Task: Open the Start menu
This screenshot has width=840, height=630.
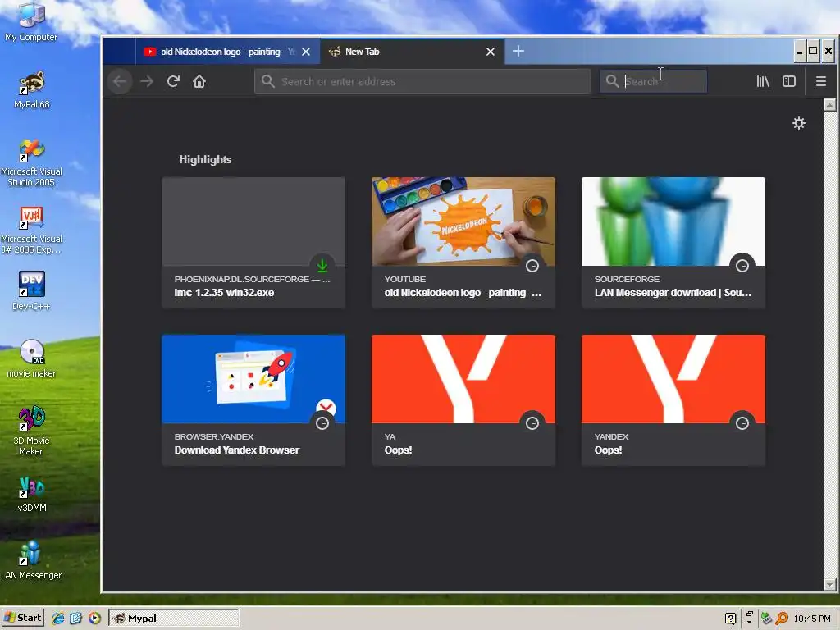Action: pyautogui.click(x=22, y=618)
